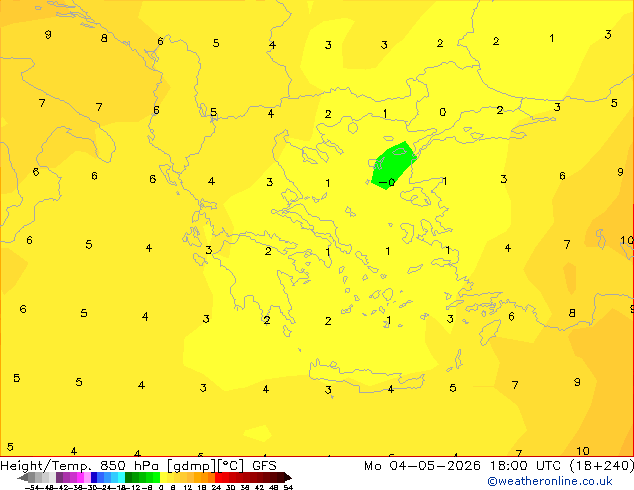Viewport: 634px width, 490px height.
Task: Pick the darkest green legend swatch
Action: [x=129, y=477]
